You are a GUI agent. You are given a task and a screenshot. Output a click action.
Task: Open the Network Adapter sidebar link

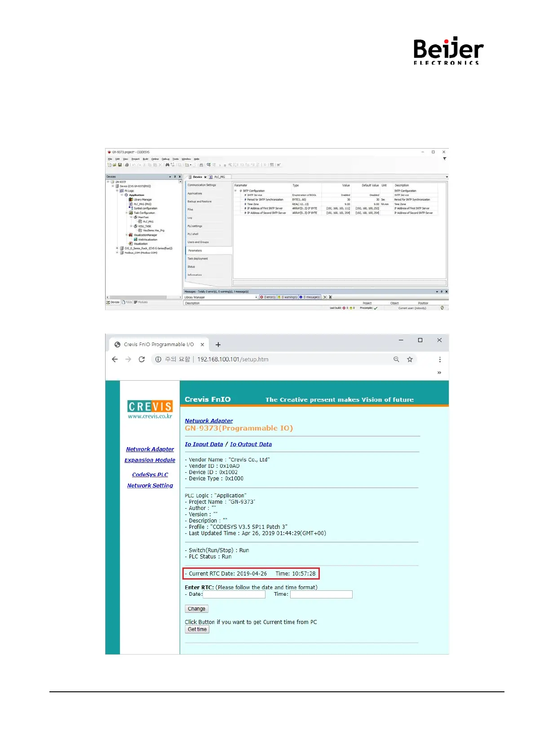coord(150,449)
